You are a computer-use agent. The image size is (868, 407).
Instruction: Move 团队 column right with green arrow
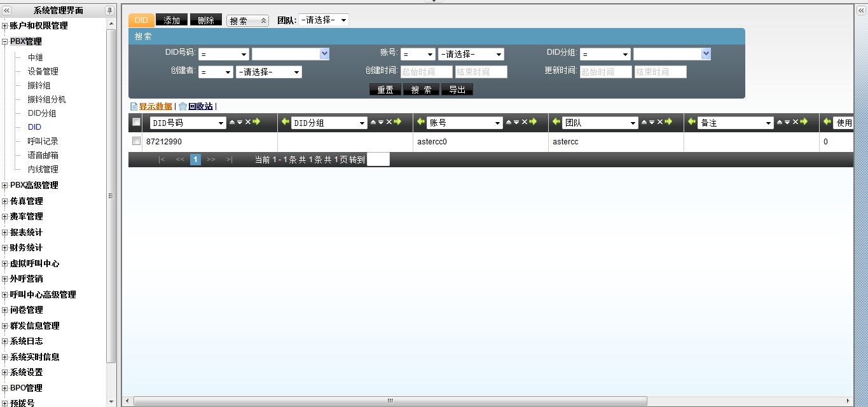click(x=668, y=122)
